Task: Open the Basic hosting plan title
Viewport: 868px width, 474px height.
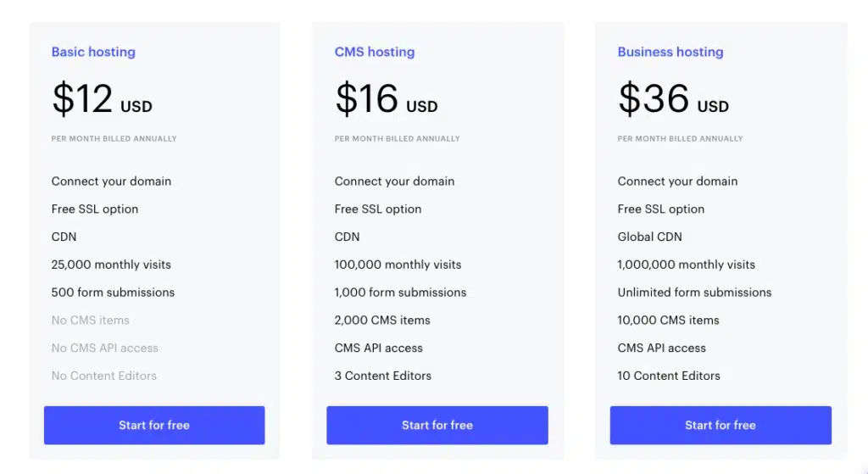Action: 93,52
